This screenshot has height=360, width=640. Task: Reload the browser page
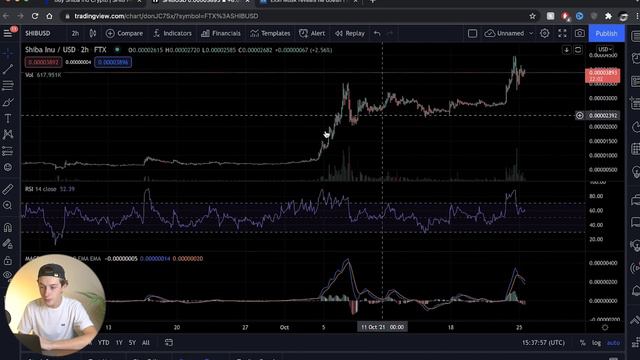35,16
